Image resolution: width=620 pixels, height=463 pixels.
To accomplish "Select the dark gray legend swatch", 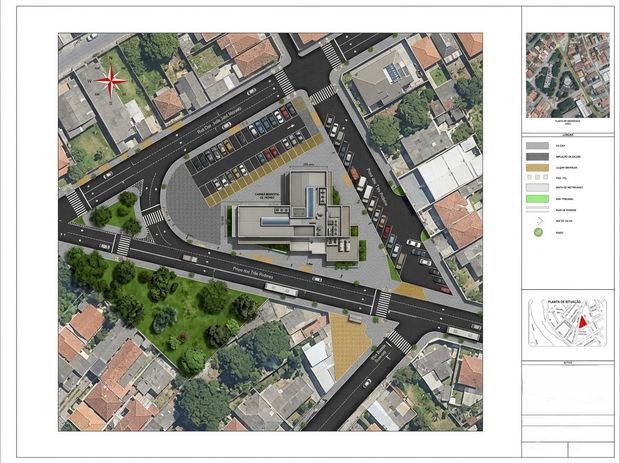I will coord(537,157).
